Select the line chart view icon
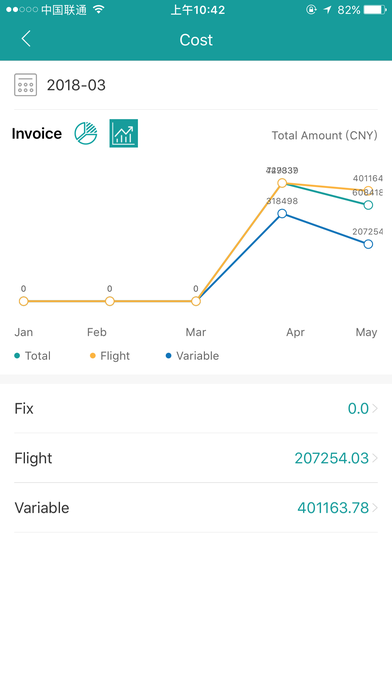 click(x=123, y=133)
